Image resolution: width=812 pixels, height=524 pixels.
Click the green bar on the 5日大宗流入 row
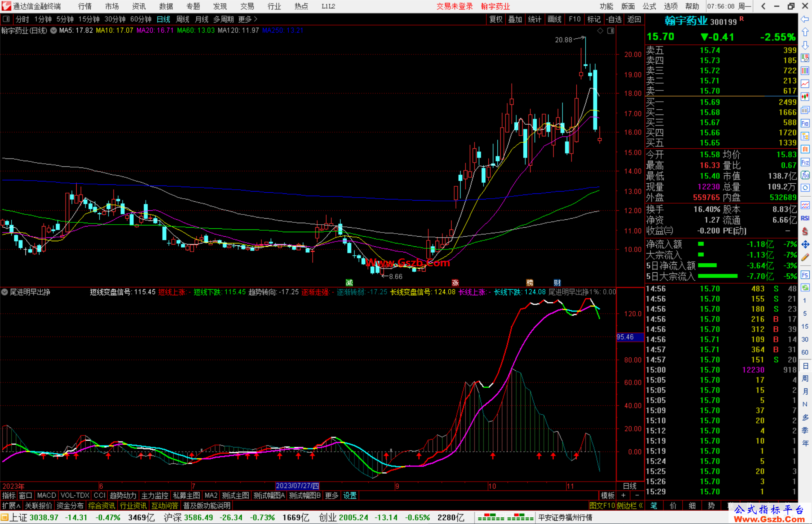pyautogui.click(x=718, y=276)
